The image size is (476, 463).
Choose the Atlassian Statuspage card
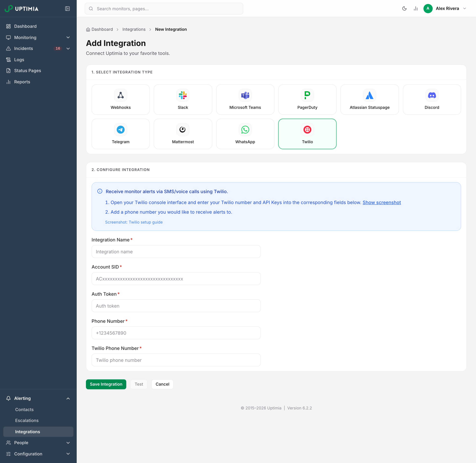pyautogui.click(x=370, y=99)
